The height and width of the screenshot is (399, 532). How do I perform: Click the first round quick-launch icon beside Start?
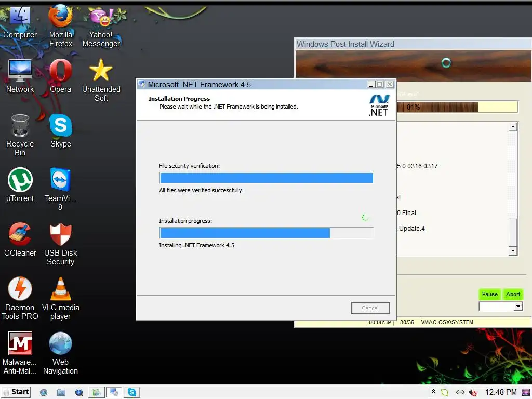point(44,393)
